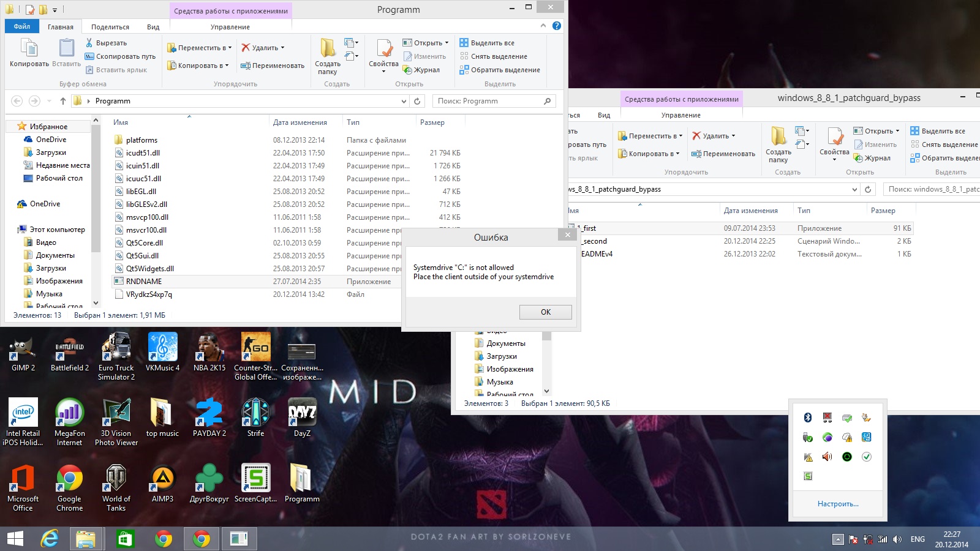Screen dimensions: 980x551
Task: Open the Файл tab in the Programm window
Action: click(x=22, y=26)
